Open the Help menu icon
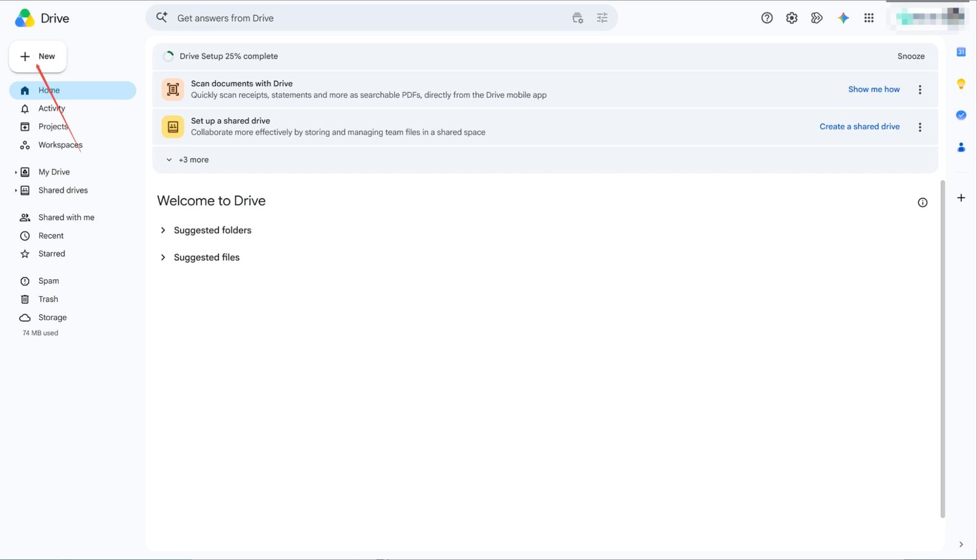This screenshot has width=977, height=560. [x=767, y=18]
